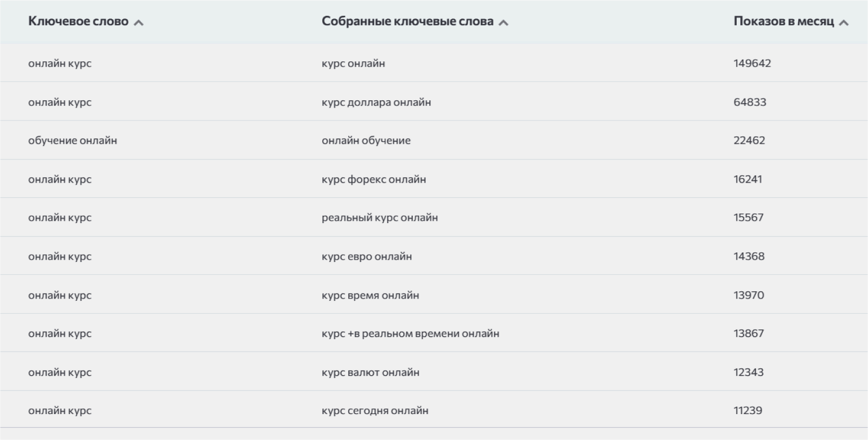868x440 pixels.
Task: Click the 'обучение онлайн' keyword cell
Action: pos(73,140)
